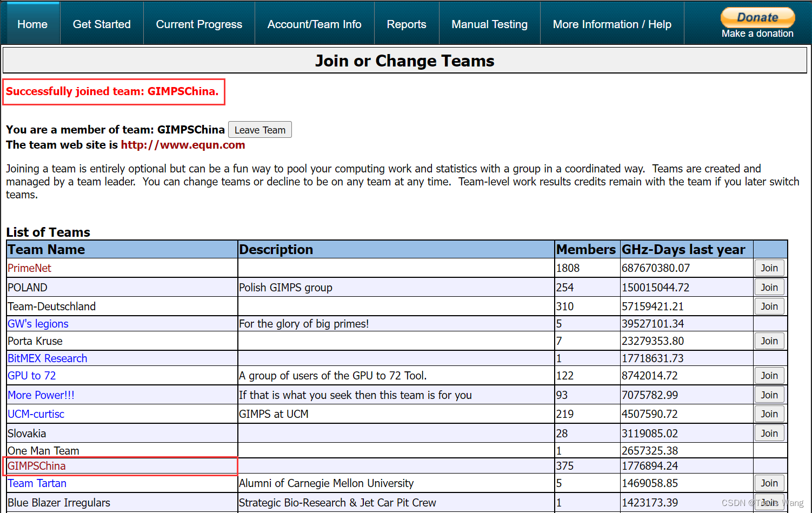Click the Description column header
This screenshot has height=513, width=812.
pos(396,249)
